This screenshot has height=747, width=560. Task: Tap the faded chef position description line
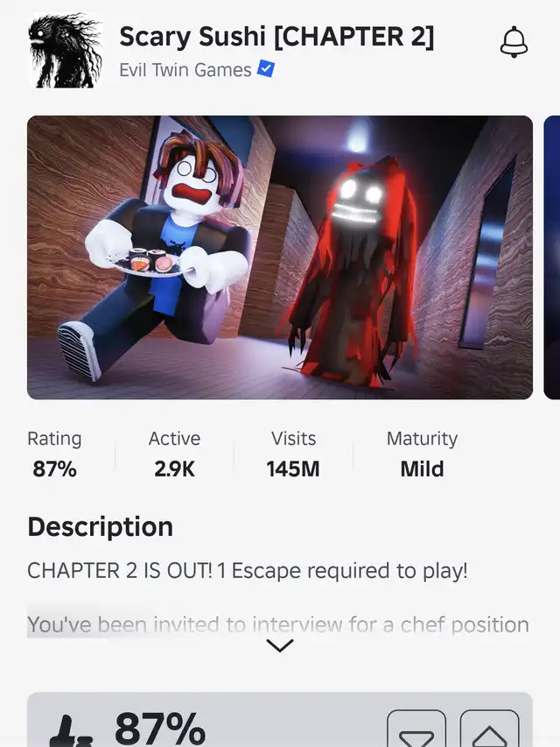pos(278,624)
